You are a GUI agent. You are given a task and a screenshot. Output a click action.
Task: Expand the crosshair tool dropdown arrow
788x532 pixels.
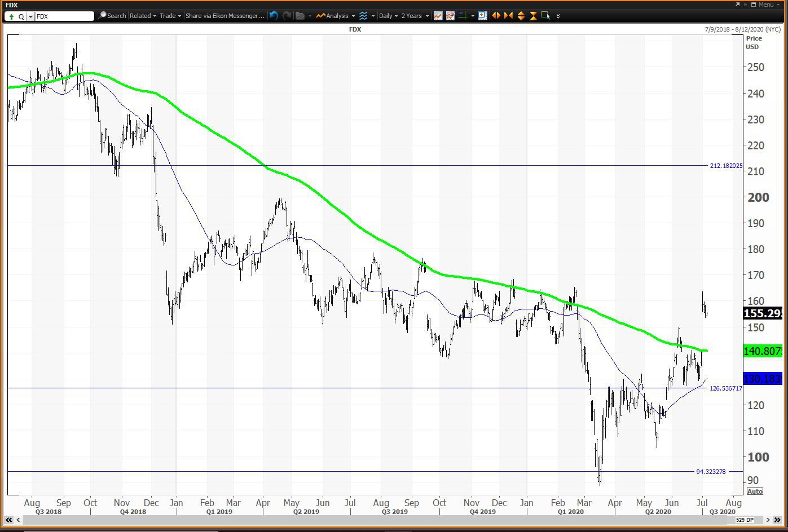coord(473,16)
